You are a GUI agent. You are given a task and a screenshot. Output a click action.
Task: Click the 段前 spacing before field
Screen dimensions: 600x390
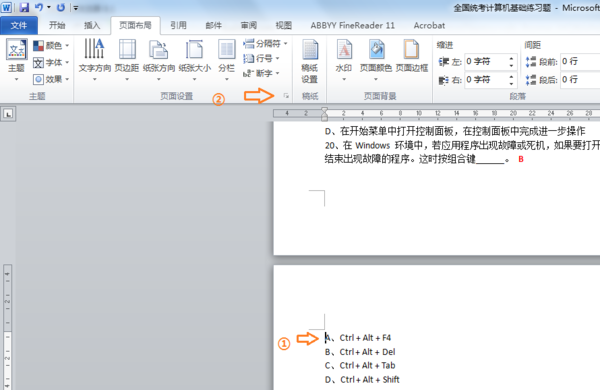tap(580, 62)
